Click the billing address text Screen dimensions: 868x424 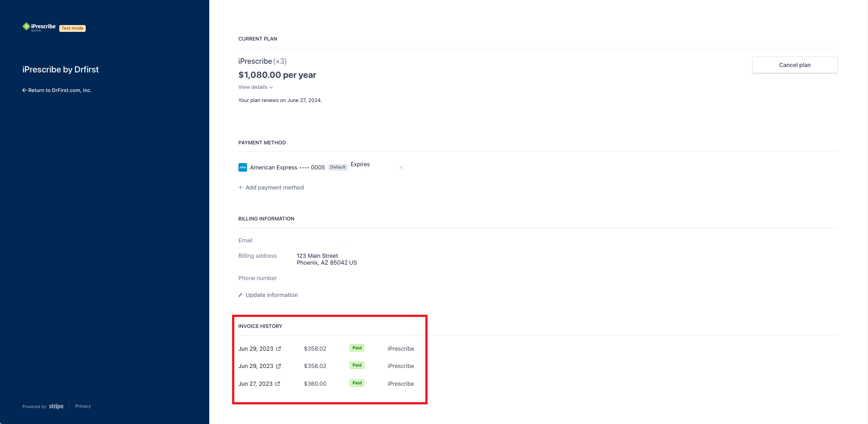coord(326,259)
